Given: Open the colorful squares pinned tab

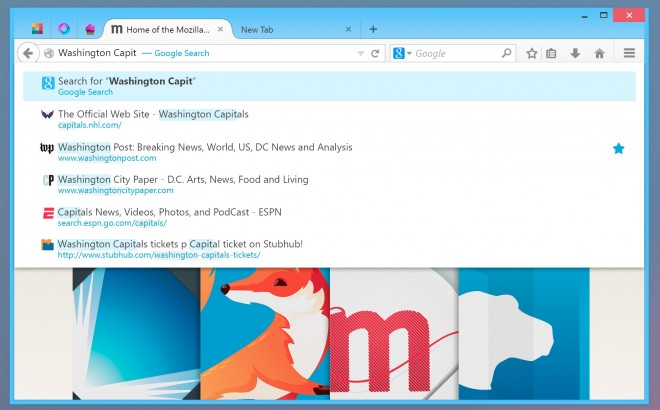Looking at the screenshot, I should tap(37, 29).
